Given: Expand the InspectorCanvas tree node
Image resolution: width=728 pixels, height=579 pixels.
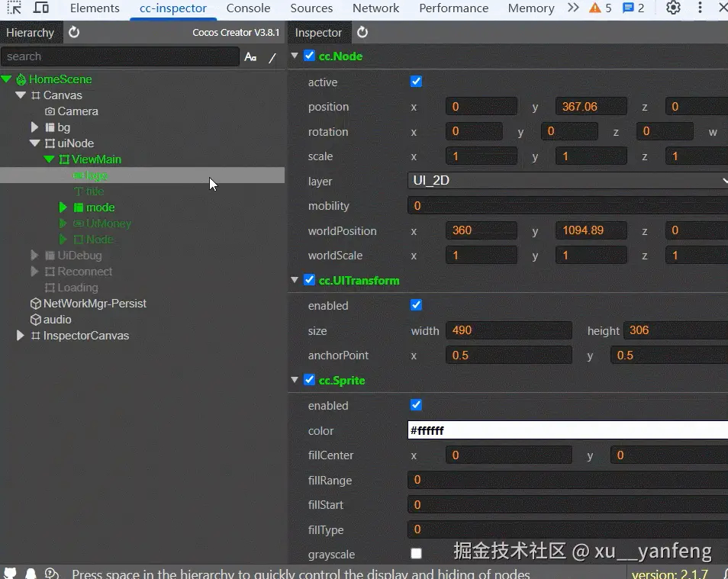Looking at the screenshot, I should (20, 336).
